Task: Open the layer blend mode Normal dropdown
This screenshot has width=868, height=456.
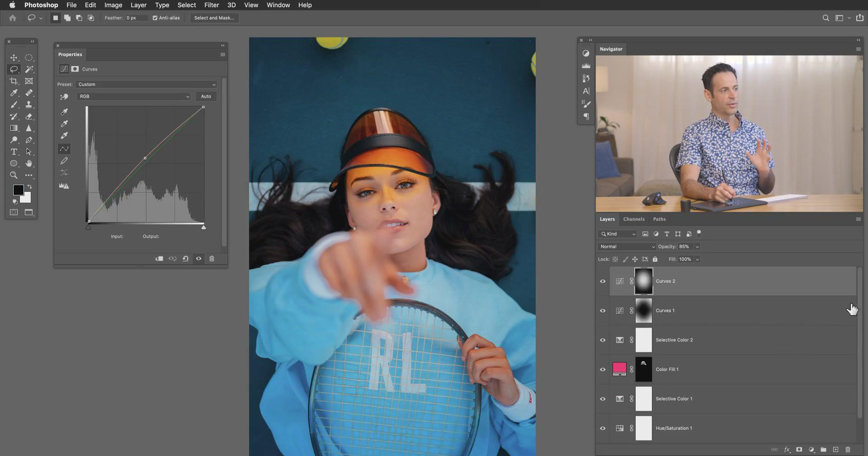Action: coord(627,247)
